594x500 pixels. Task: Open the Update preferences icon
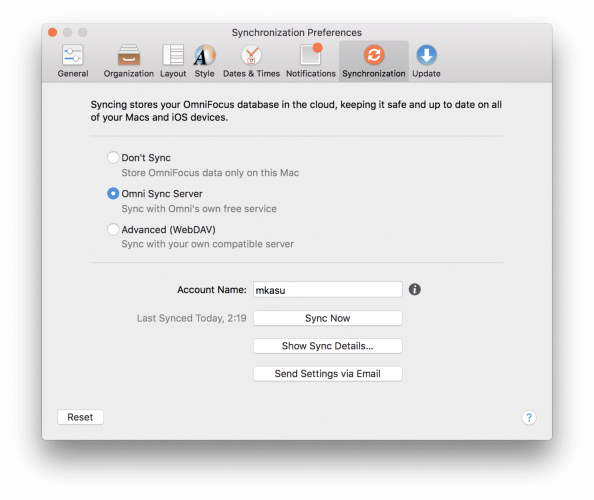[427, 55]
